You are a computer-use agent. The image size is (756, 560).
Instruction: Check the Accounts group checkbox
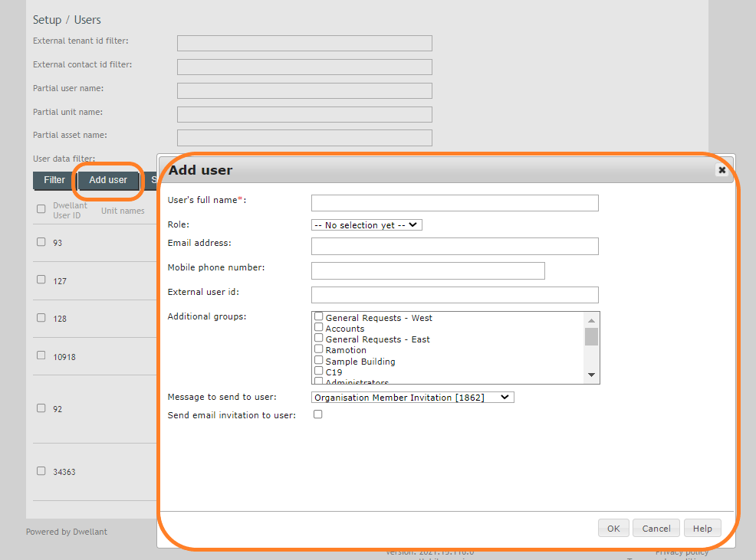(x=318, y=328)
